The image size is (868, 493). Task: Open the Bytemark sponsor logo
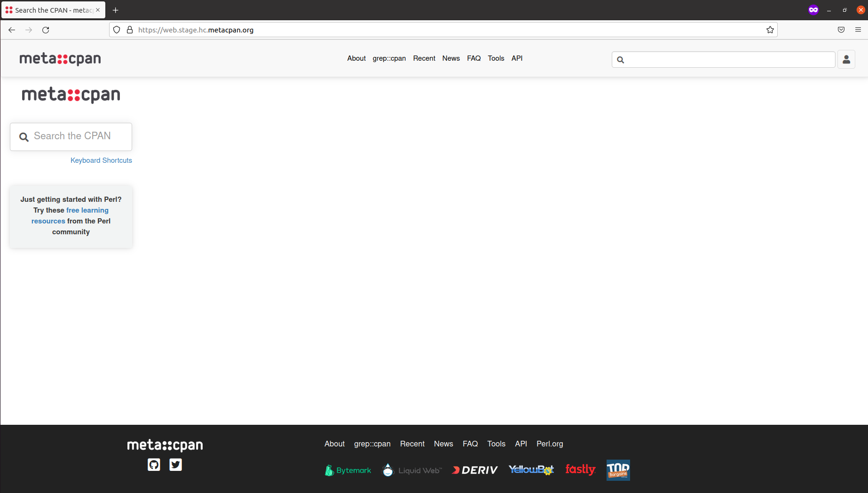point(348,470)
